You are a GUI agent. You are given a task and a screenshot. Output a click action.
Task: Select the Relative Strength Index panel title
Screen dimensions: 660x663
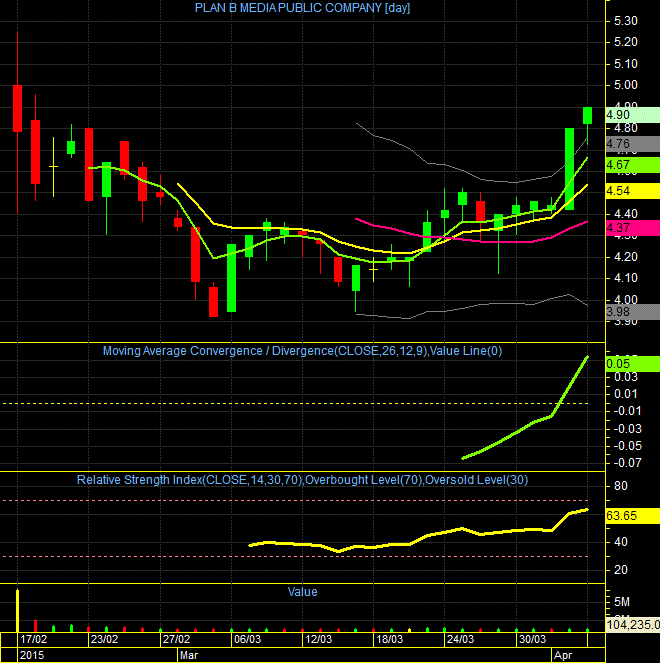302,480
